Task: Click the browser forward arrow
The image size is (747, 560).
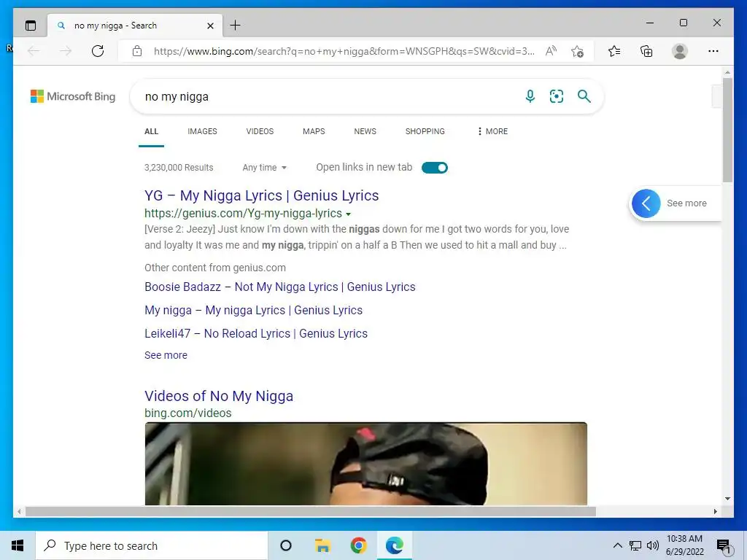Action: coord(66,51)
